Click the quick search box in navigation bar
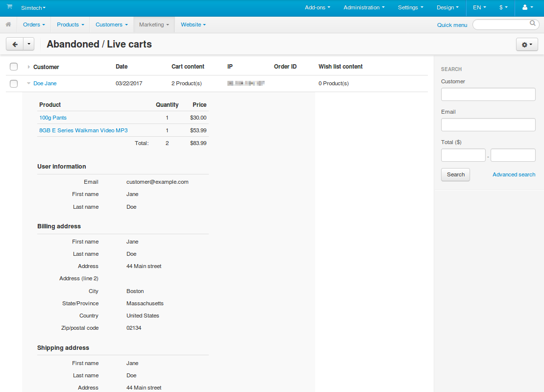Screen dimensions: 544x392 [x=506, y=24]
